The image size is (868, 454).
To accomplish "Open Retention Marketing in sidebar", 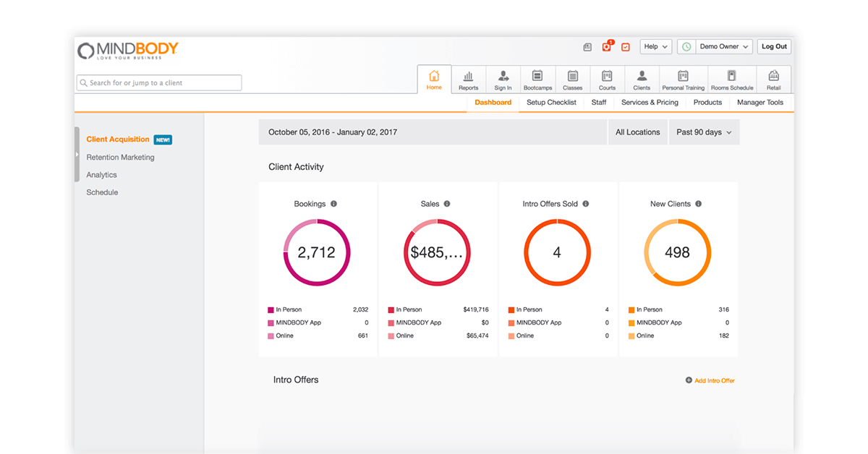I will pos(120,158).
